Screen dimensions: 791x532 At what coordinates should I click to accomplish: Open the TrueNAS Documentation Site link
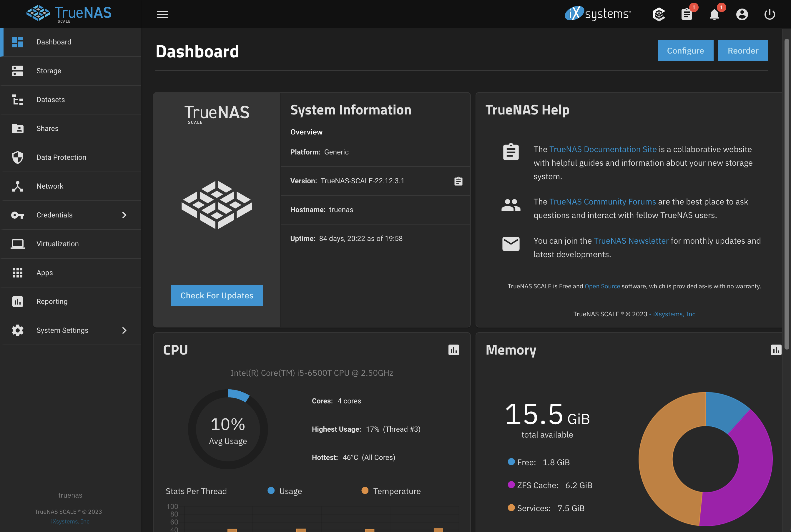coord(603,149)
